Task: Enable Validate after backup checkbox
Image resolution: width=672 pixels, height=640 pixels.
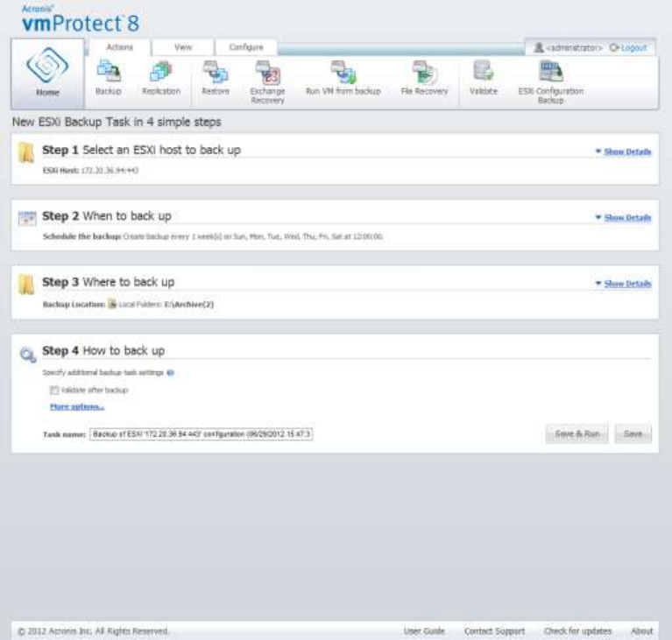Action: pyautogui.click(x=54, y=390)
